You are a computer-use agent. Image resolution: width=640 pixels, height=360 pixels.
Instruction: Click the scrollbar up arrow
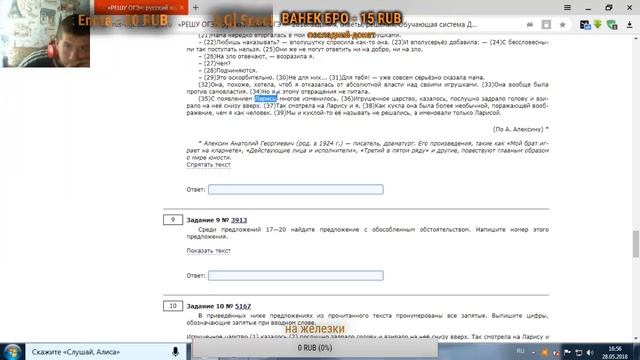click(636, 38)
